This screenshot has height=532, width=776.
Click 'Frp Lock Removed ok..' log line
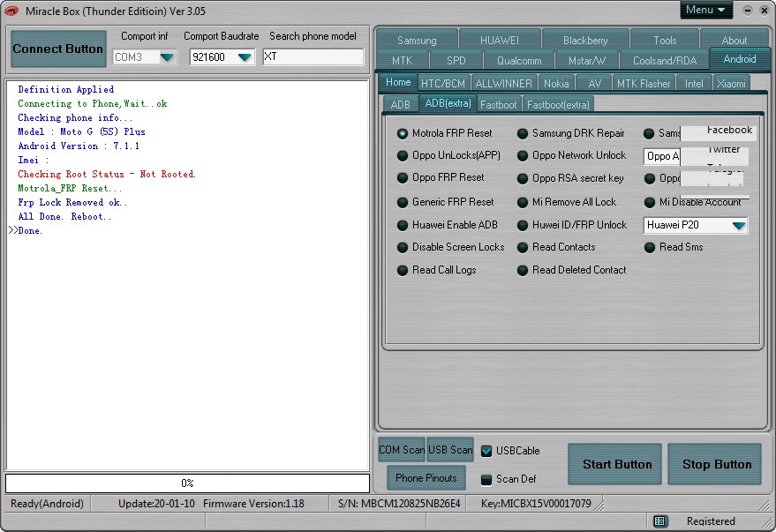click(x=72, y=202)
